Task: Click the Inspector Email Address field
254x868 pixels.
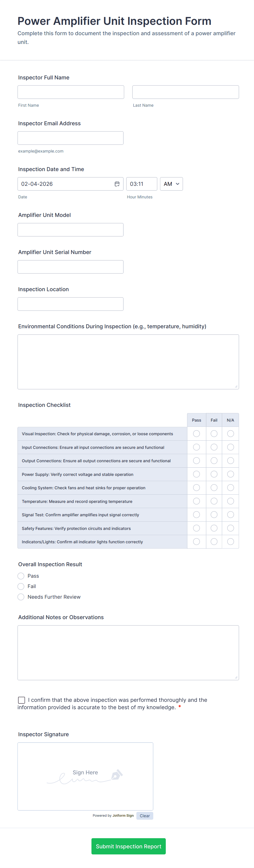Action: [70, 138]
